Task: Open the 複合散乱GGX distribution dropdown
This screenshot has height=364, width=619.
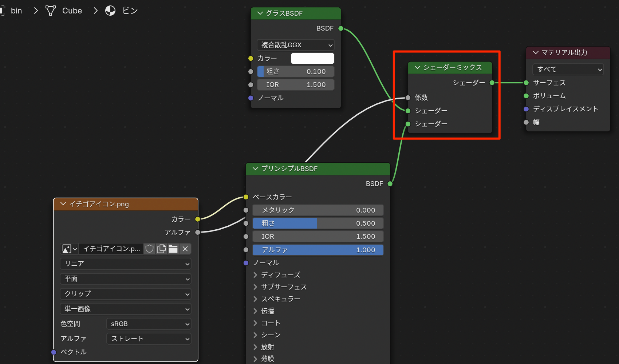Action: 295,45
